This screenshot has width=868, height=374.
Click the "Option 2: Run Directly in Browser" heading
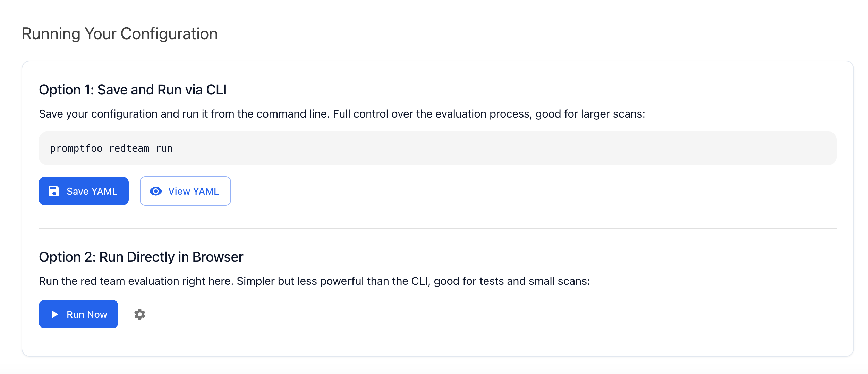click(x=141, y=257)
